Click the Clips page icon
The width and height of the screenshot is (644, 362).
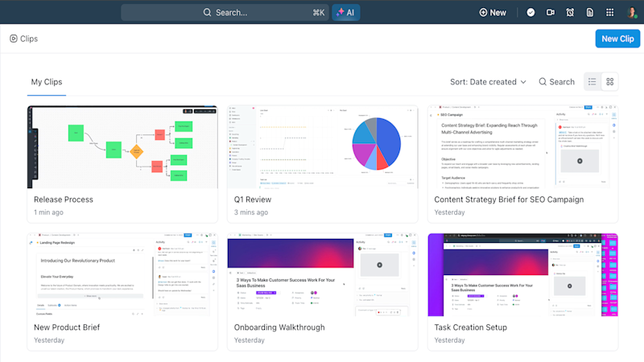point(14,39)
